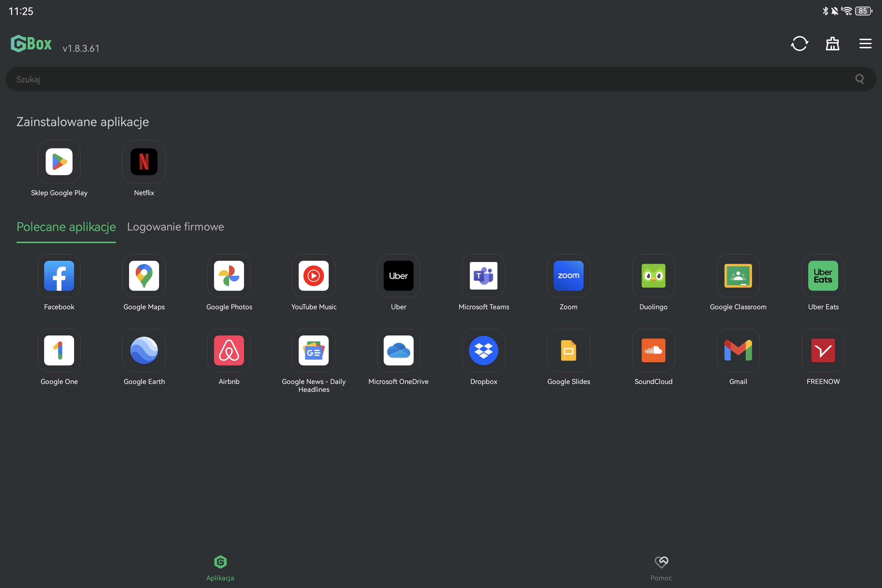The width and height of the screenshot is (882, 588).
Task: Tap the clock showing 11:25
Action: (21, 11)
